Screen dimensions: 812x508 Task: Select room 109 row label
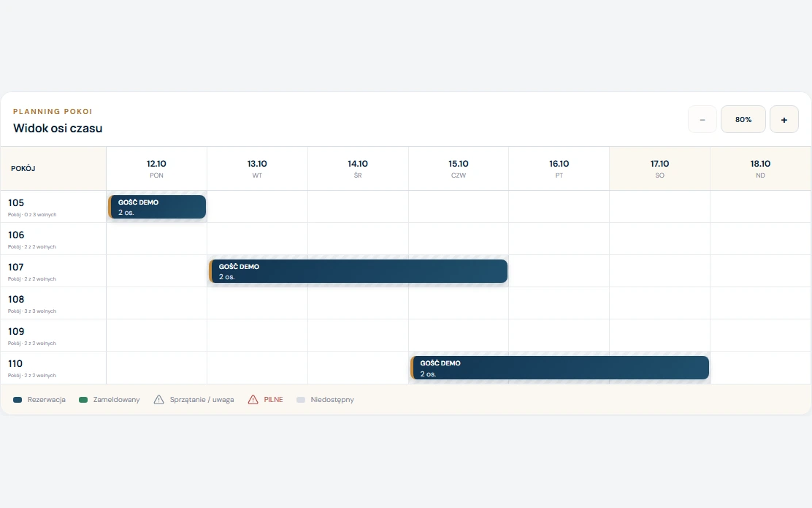pos(53,335)
